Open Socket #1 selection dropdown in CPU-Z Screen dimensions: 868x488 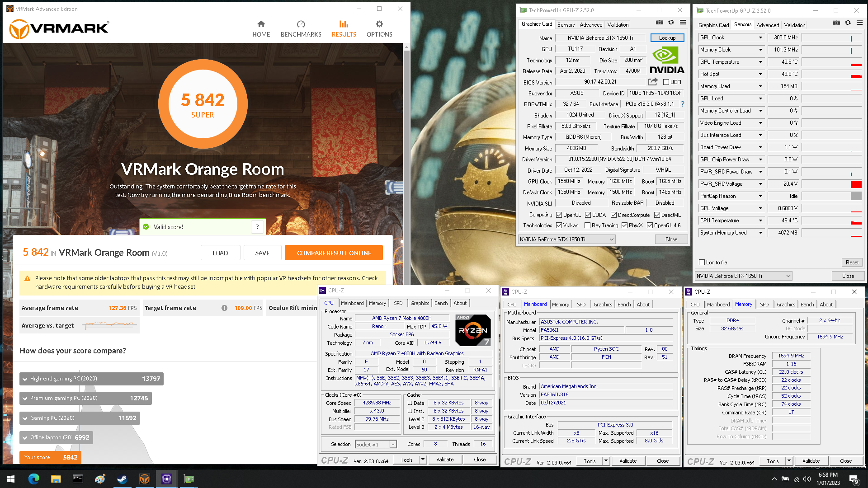[376, 445]
